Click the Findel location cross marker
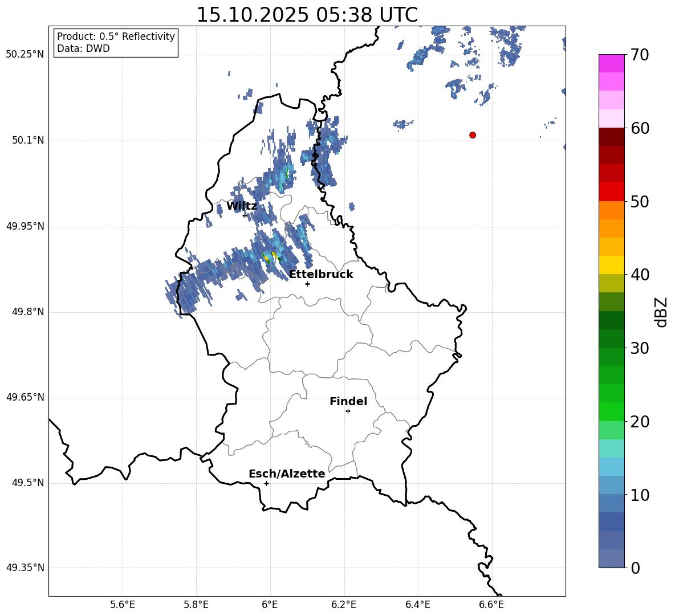Image resolution: width=675 pixels, height=616 pixels. pyautogui.click(x=348, y=411)
